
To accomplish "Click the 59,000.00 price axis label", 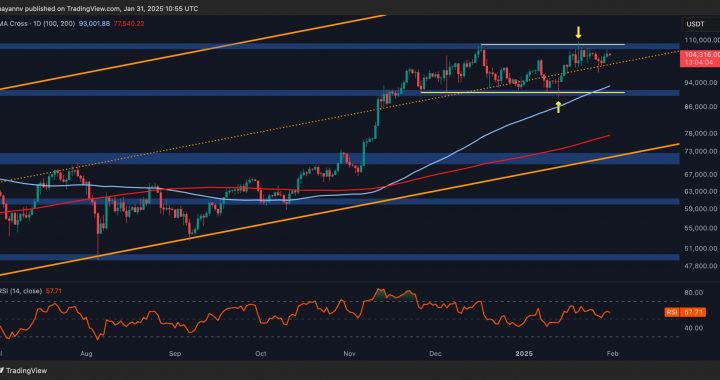I will click(x=701, y=209).
